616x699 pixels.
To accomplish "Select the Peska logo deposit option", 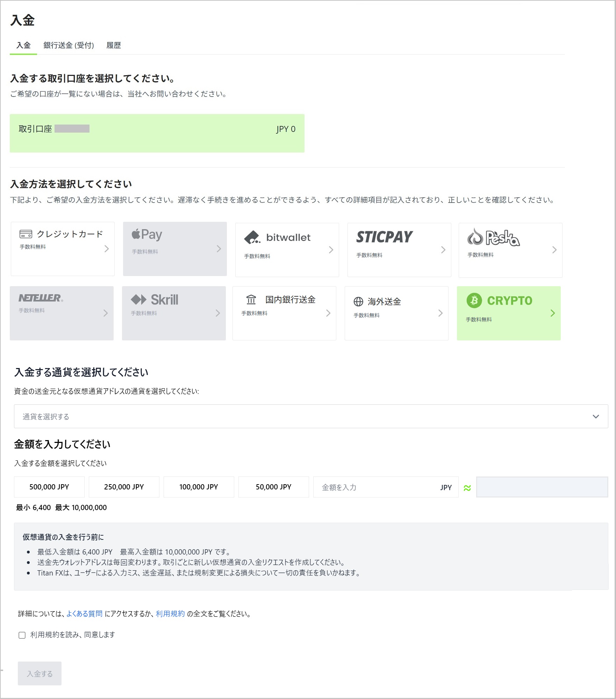I will click(493, 238).
